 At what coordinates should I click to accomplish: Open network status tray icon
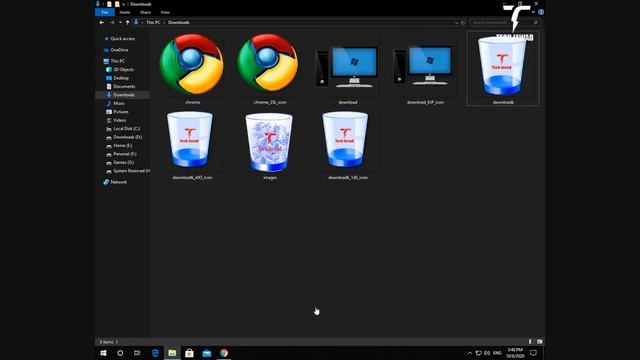[x=478, y=353]
